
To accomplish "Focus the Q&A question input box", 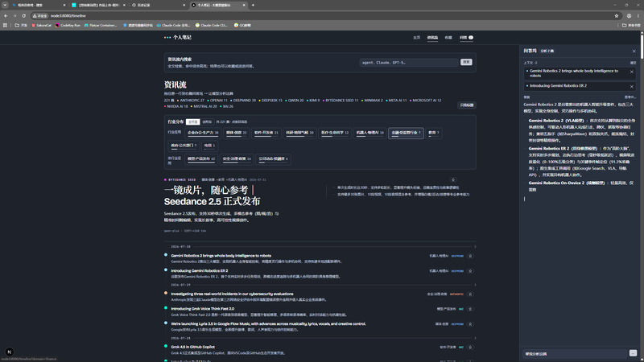I will click(575, 354).
